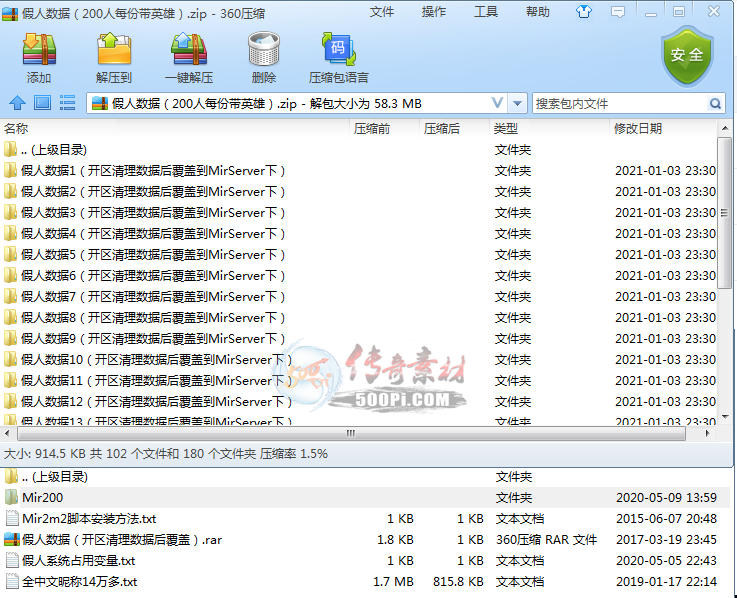Switch to list view mode button
737x598 pixels.
(67, 102)
